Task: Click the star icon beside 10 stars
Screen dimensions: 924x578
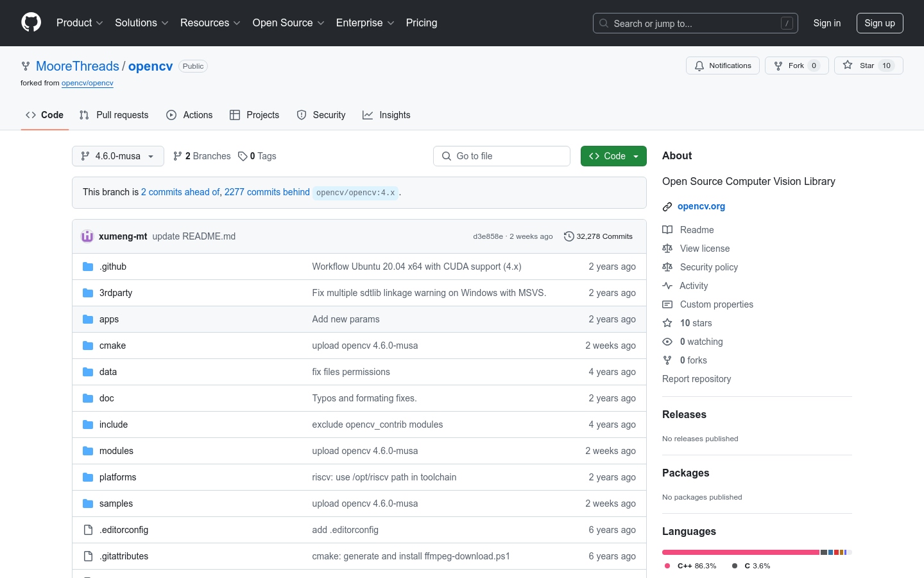Action: [667, 323]
